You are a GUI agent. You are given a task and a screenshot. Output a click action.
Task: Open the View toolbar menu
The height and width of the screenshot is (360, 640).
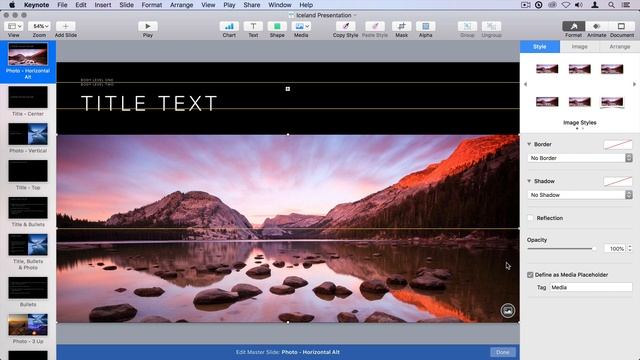tap(13, 26)
